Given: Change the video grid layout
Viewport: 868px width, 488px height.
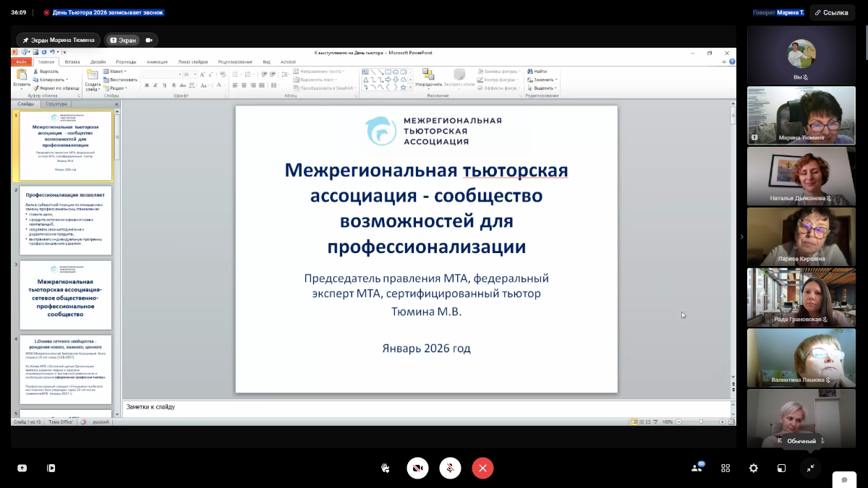Looking at the screenshot, I should click(726, 468).
